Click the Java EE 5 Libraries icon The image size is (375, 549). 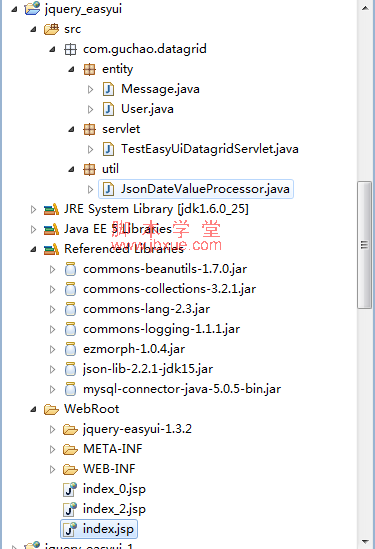point(51,229)
